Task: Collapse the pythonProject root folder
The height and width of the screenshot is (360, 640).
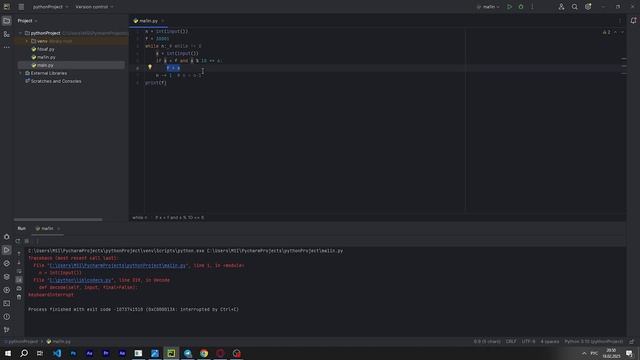Action: tap(20, 33)
